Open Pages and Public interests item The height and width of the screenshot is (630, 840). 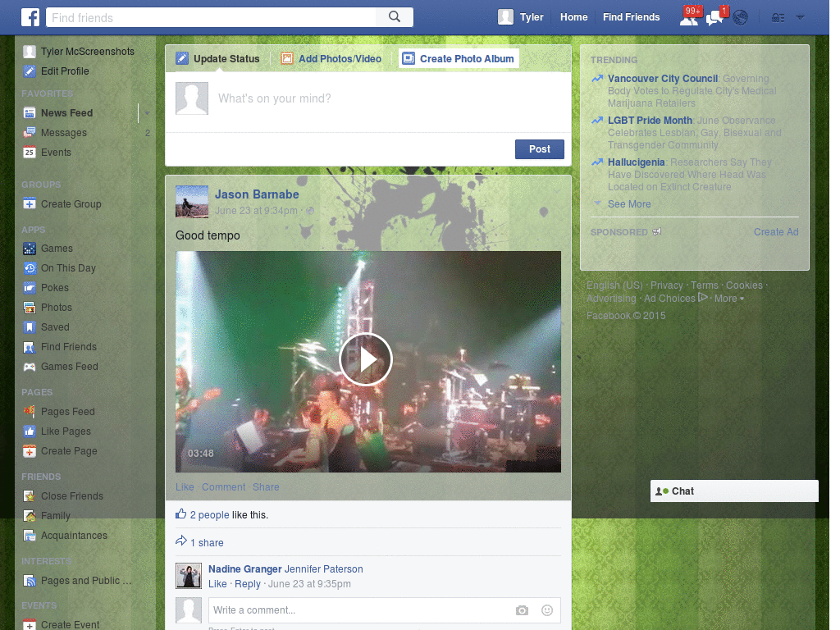click(x=78, y=581)
